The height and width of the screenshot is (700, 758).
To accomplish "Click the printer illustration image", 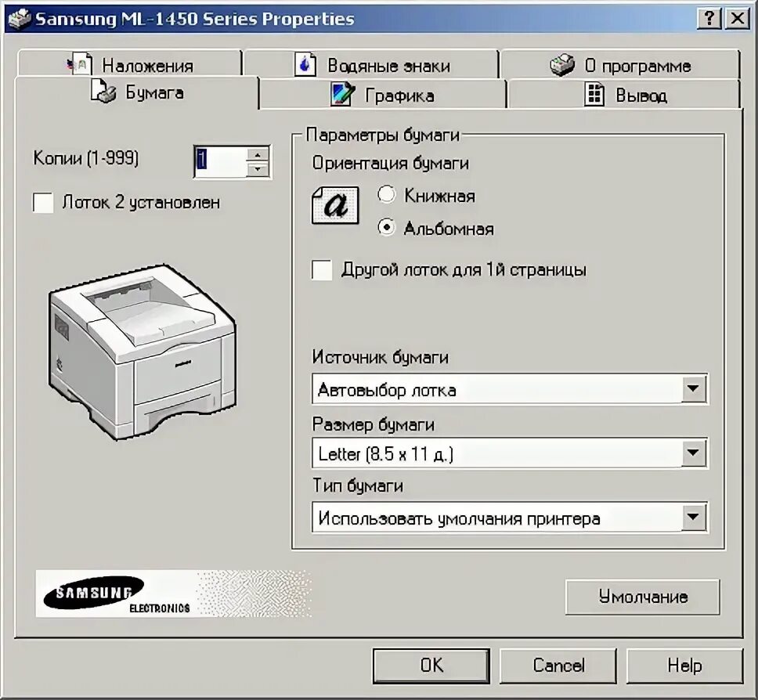I will pyautogui.click(x=143, y=352).
